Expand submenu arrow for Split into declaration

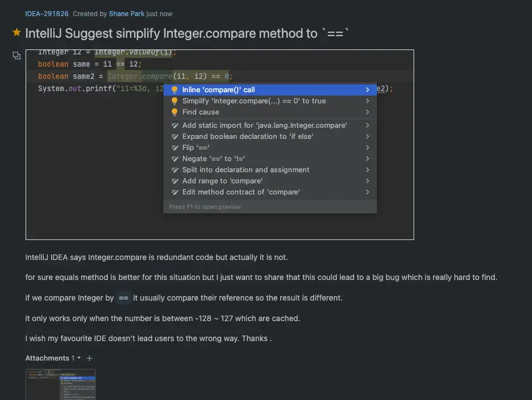coord(367,170)
